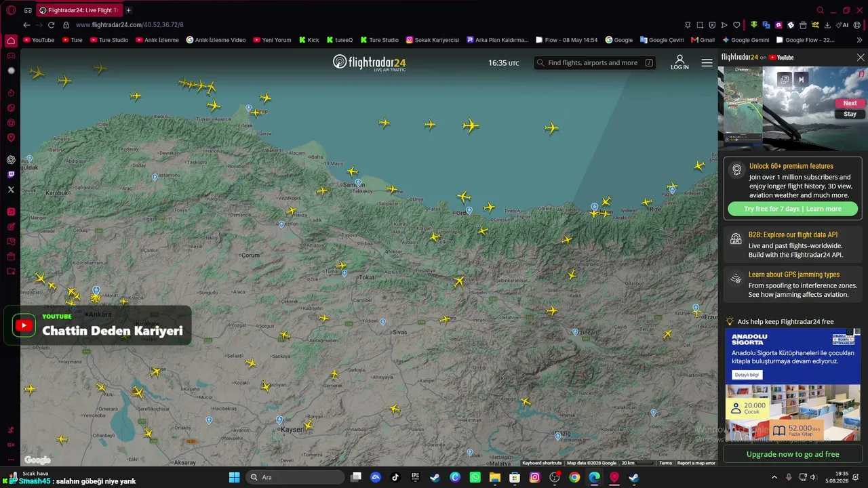Open the Google Gemini bookmark
The width and height of the screenshot is (868, 488).
745,40
